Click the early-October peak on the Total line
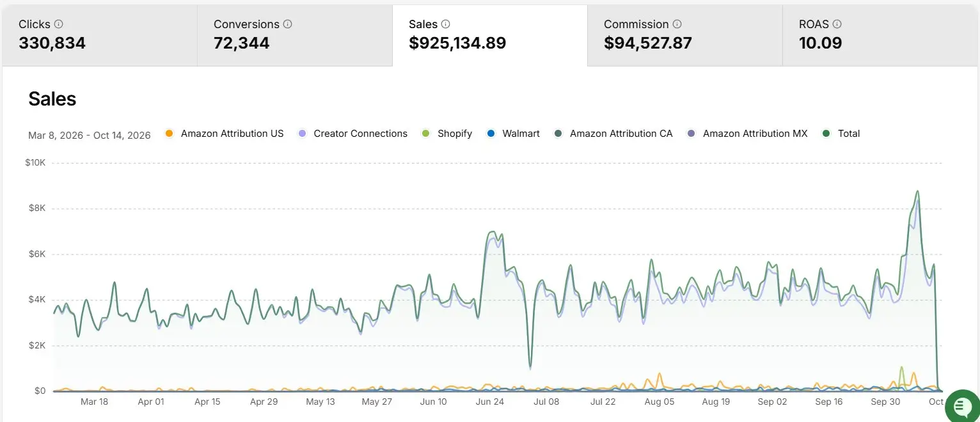 (918, 191)
